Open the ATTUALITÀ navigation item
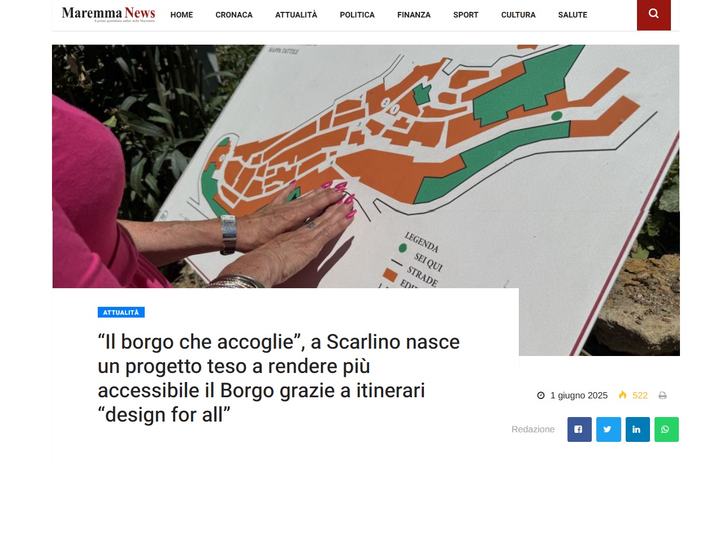Image resolution: width=728 pixels, height=560 pixels. pyautogui.click(x=296, y=15)
